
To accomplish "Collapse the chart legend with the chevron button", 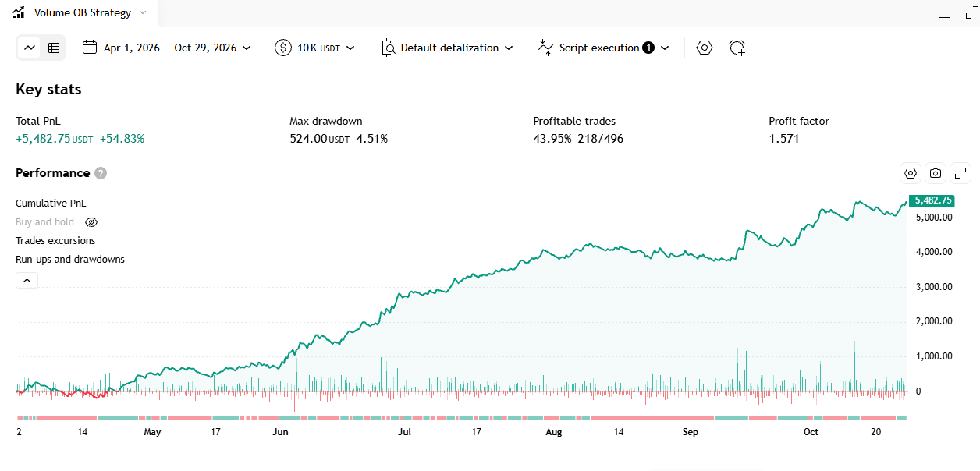I will point(27,281).
